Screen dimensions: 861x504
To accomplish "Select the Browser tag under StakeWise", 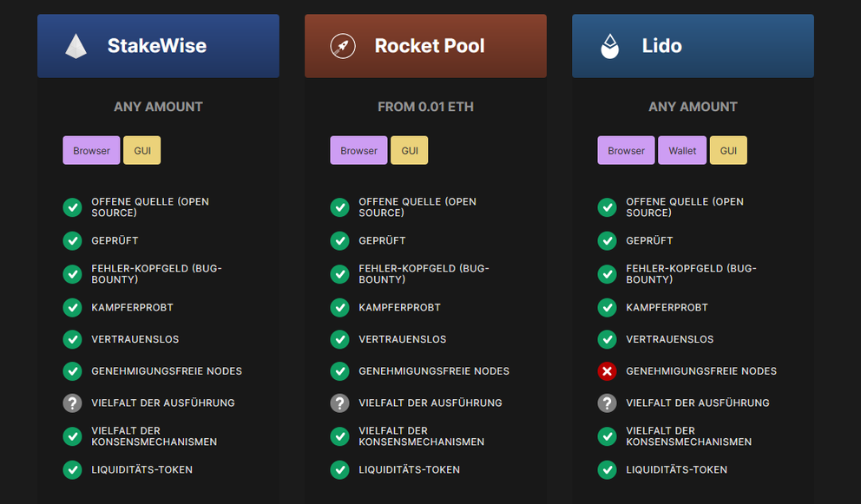I will [91, 150].
